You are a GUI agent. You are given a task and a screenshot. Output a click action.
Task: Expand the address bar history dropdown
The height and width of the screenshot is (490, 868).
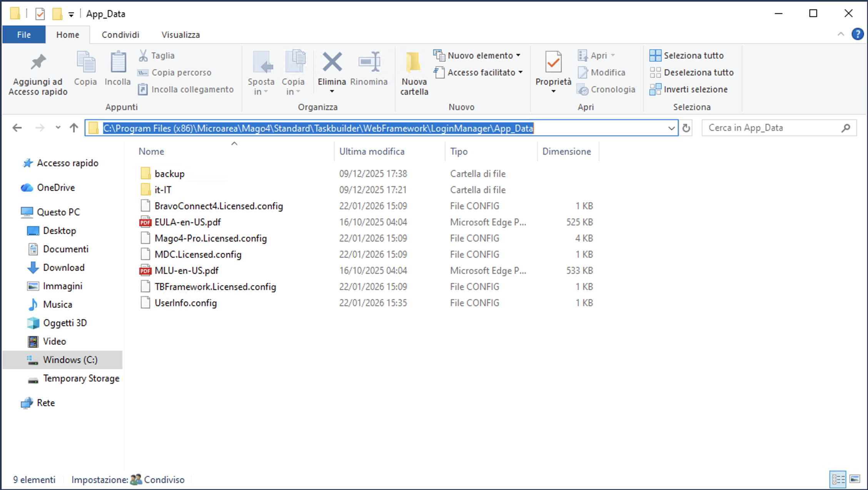[671, 128]
